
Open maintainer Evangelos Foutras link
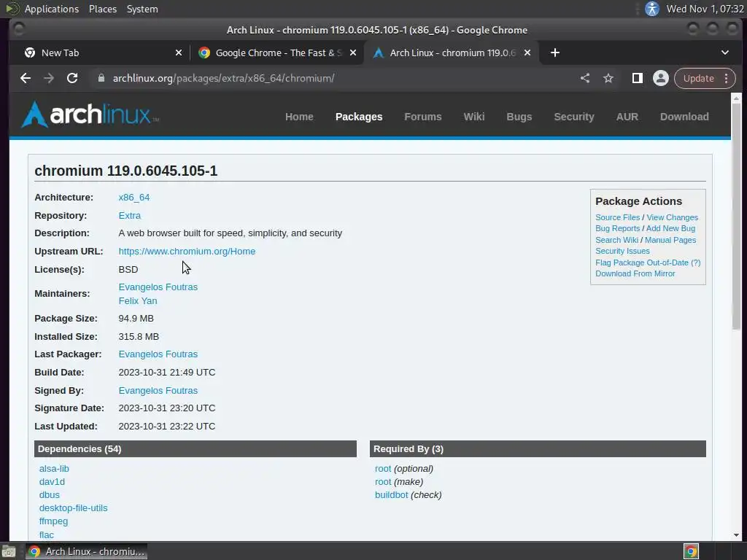click(158, 287)
